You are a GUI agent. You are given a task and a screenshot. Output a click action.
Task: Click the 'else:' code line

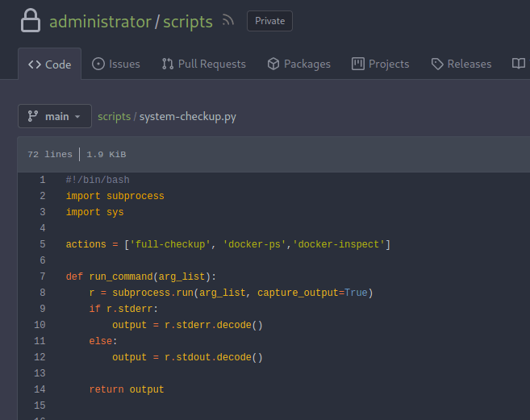point(103,341)
